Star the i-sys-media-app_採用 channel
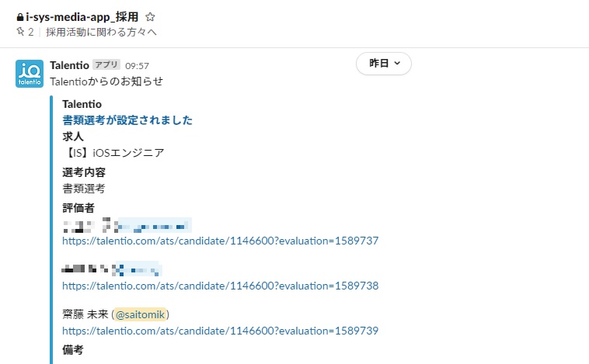 150,17
